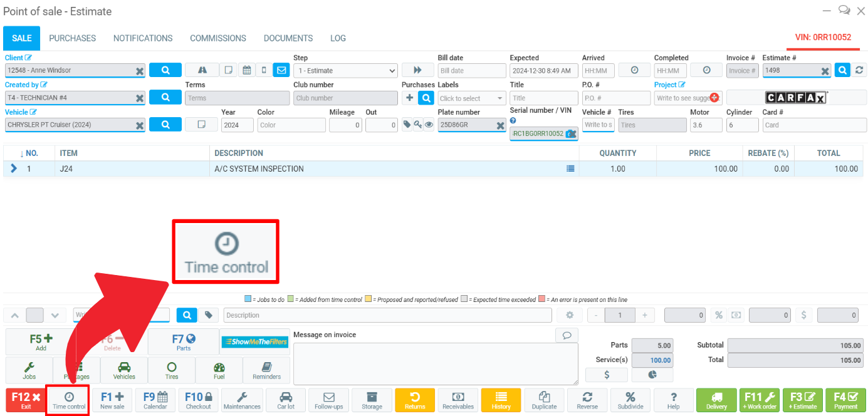
Task: Open the Step dropdown showing 1 - Estimate
Action: [x=345, y=71]
